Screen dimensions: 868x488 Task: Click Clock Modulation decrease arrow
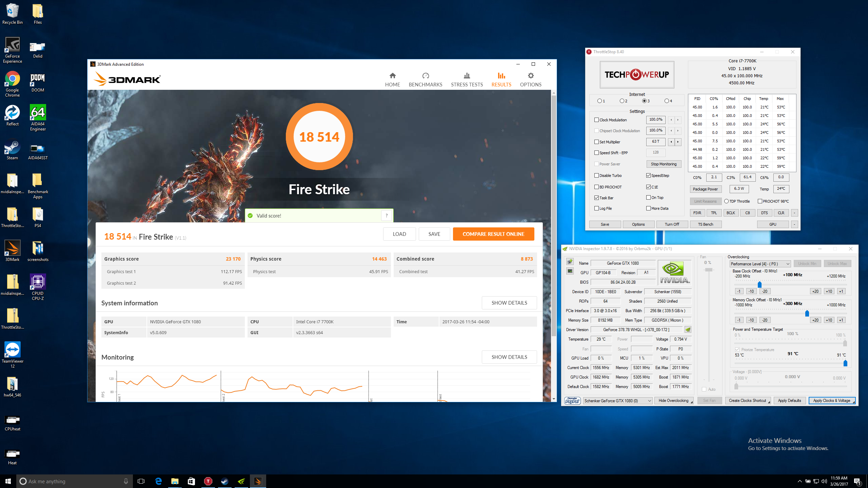[671, 120]
